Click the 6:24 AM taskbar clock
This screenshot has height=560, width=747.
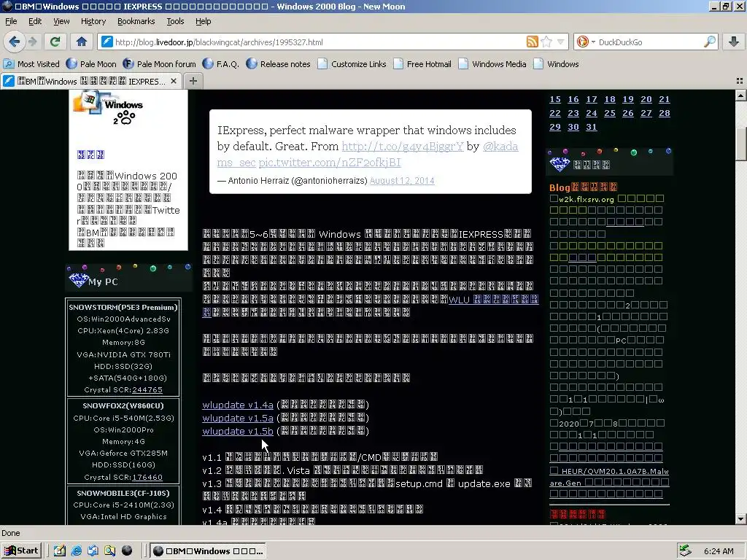pyautogui.click(x=719, y=551)
